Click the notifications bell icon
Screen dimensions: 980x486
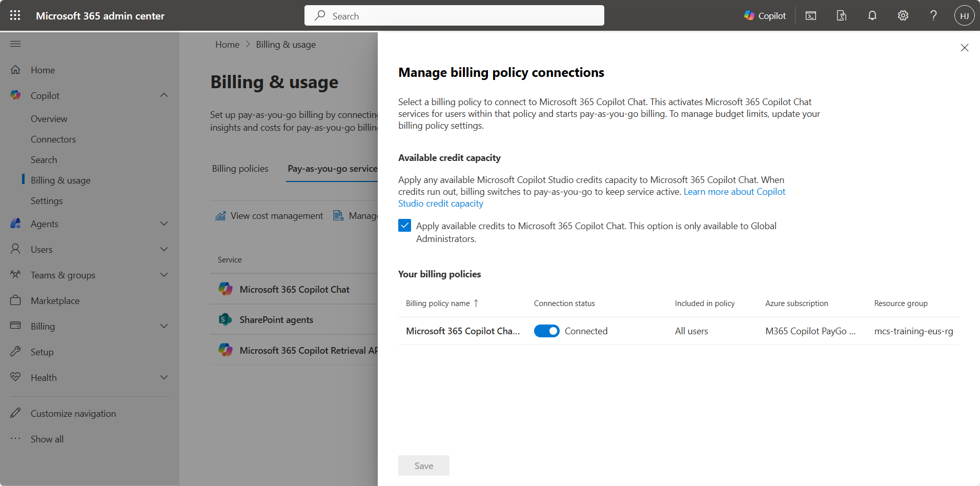pos(872,16)
